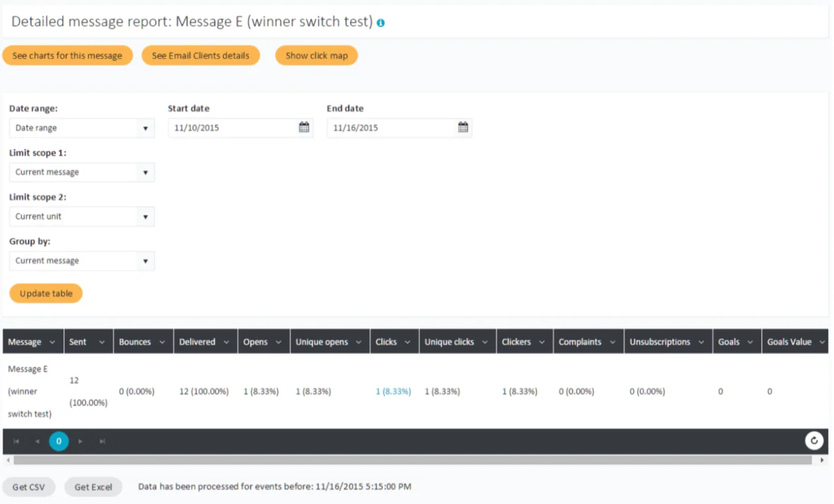Open the Sent column header menu
This screenshot has height=504, width=834.
click(x=102, y=343)
